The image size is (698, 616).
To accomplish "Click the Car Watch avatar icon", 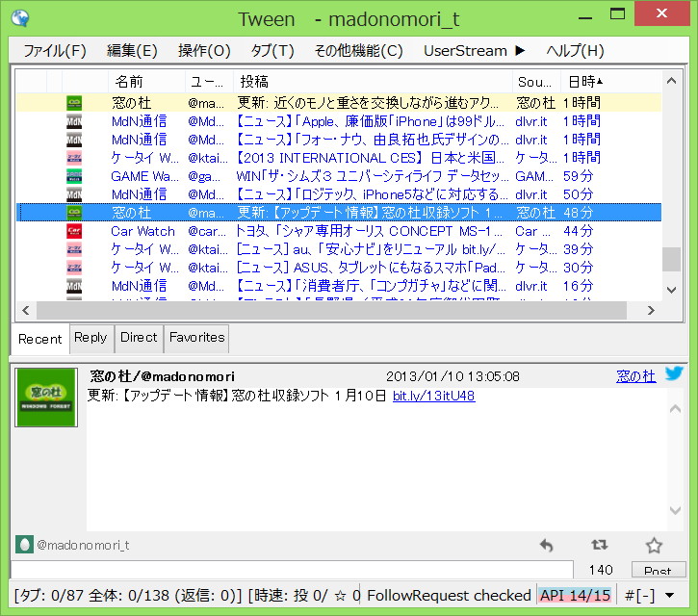I will point(74,231).
